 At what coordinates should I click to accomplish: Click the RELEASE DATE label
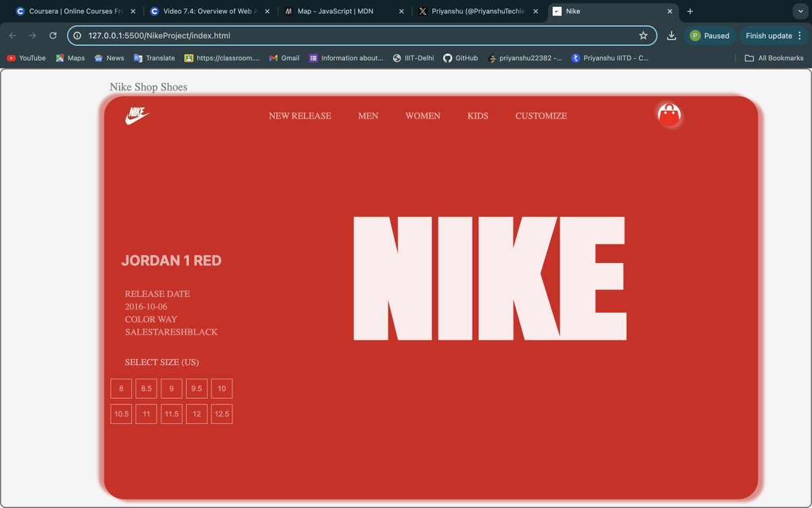[158, 294]
